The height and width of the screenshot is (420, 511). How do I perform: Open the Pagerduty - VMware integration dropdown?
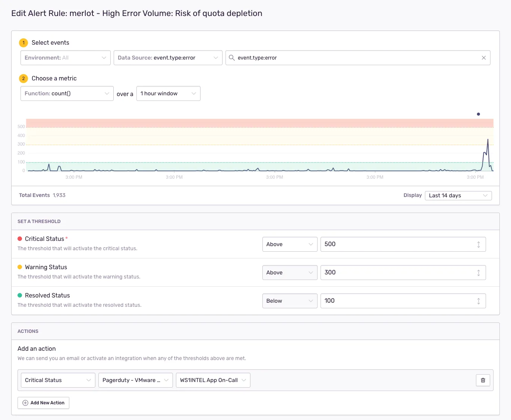tap(135, 380)
